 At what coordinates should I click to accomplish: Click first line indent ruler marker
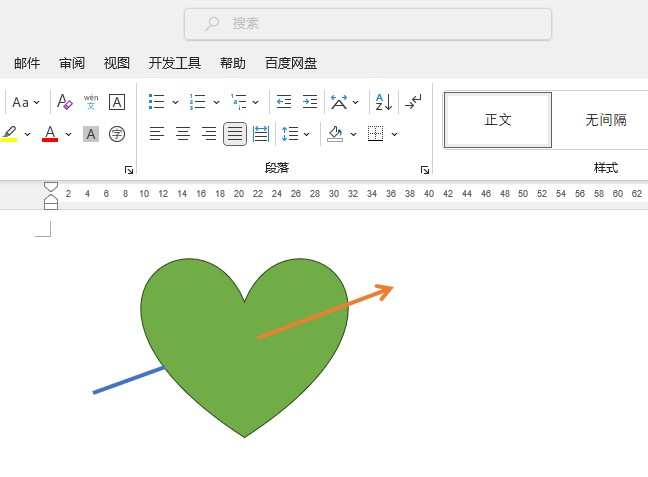point(51,187)
